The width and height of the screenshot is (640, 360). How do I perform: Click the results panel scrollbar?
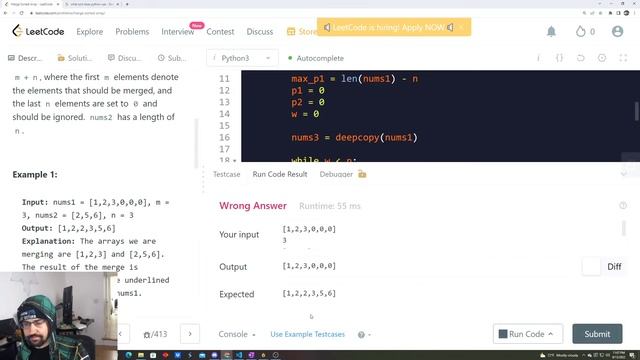tap(623, 228)
